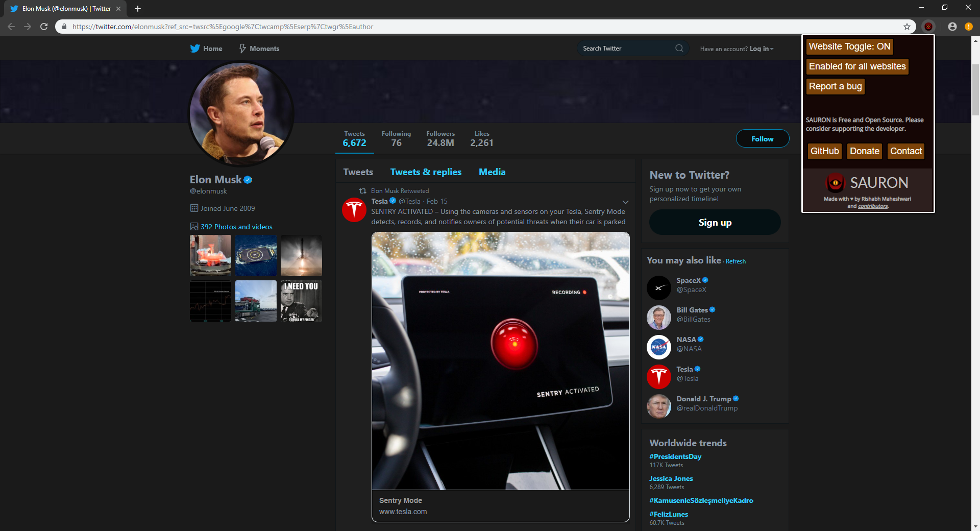
Task: Open the Moments lightning icon
Action: point(243,49)
